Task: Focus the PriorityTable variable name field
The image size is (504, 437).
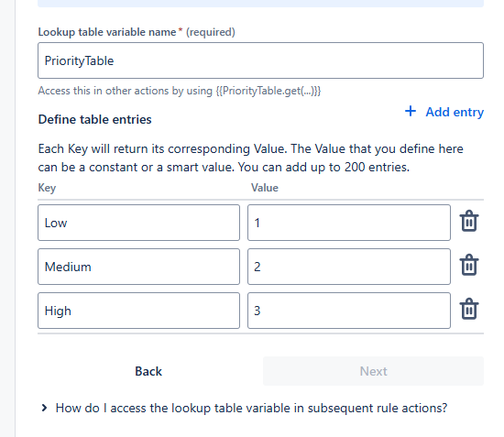Action: point(260,60)
